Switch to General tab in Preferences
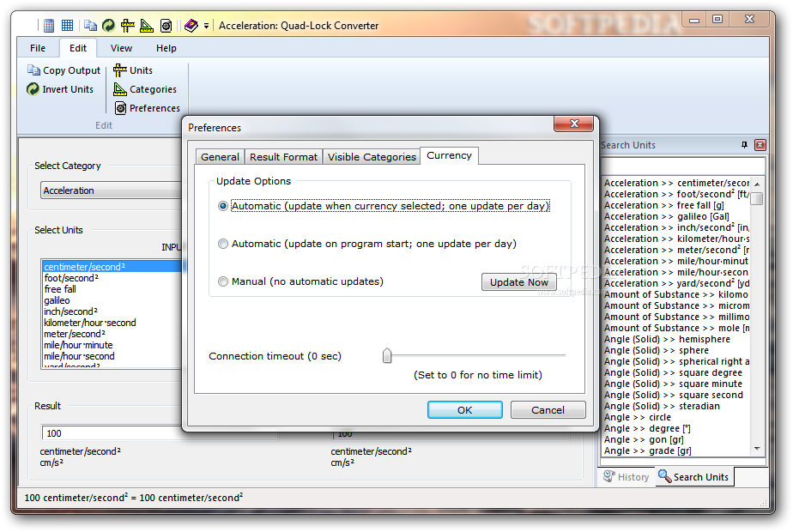This screenshot has width=793, height=532. [x=220, y=157]
